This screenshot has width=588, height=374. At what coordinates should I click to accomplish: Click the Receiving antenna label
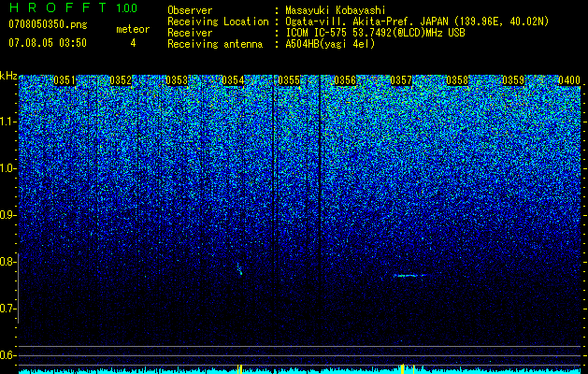coord(215,44)
